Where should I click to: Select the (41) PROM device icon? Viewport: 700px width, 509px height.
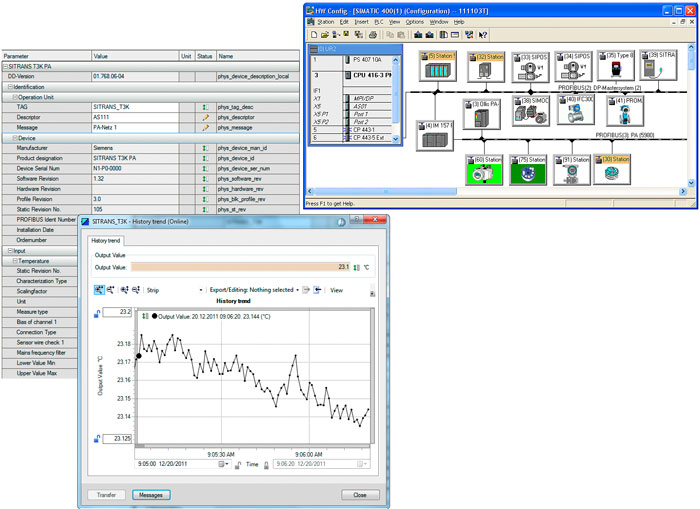tap(625, 111)
